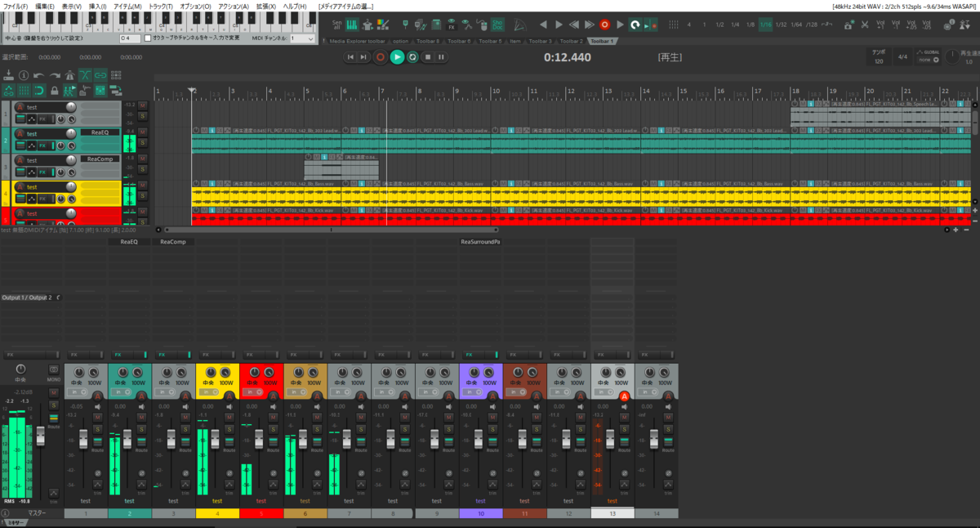Mute the master channel in mixer
980x528 pixels.
54,392
